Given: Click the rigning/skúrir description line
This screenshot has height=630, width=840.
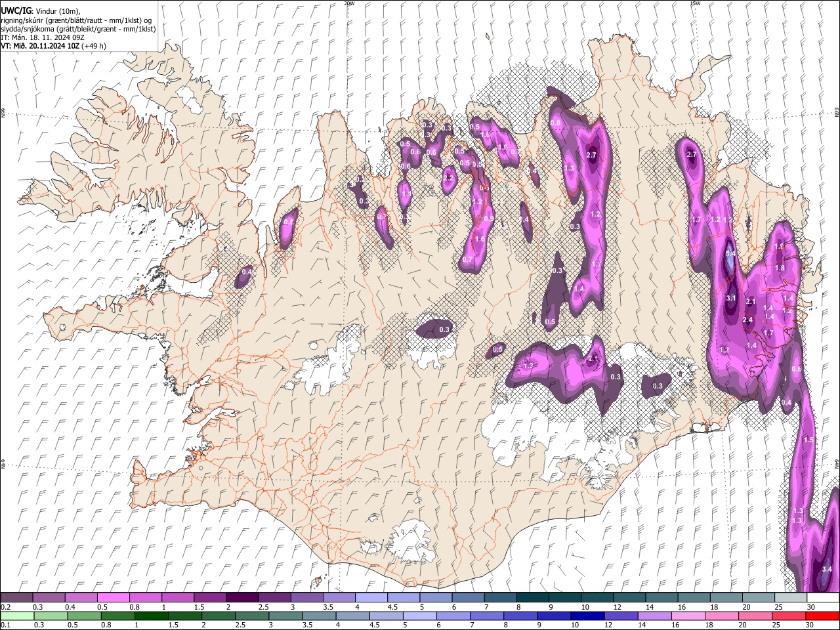Looking at the screenshot, I should click(x=76, y=20).
